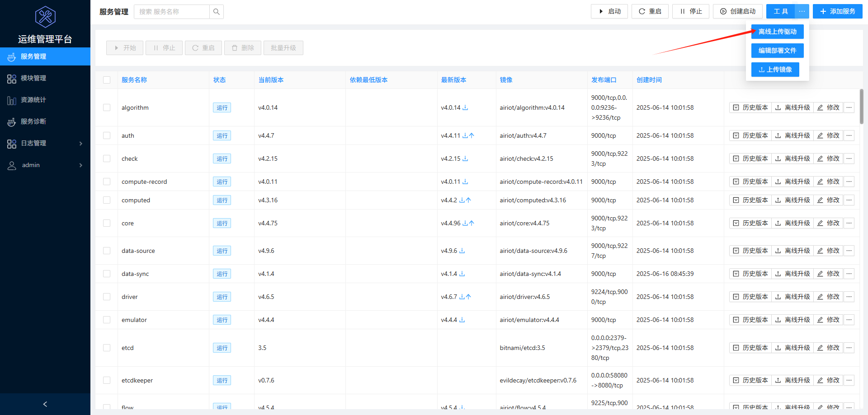Click download icon beside algorithm latest version

[x=465, y=107]
